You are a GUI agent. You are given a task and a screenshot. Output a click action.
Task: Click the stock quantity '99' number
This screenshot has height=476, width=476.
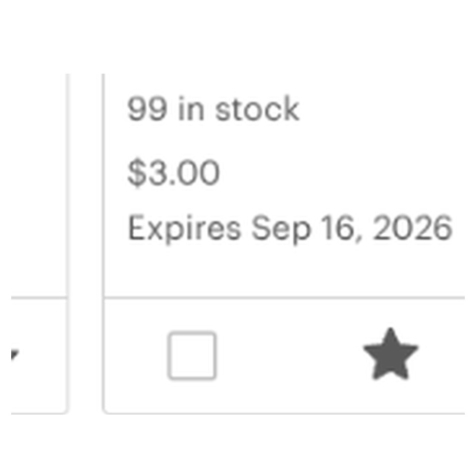(x=147, y=109)
